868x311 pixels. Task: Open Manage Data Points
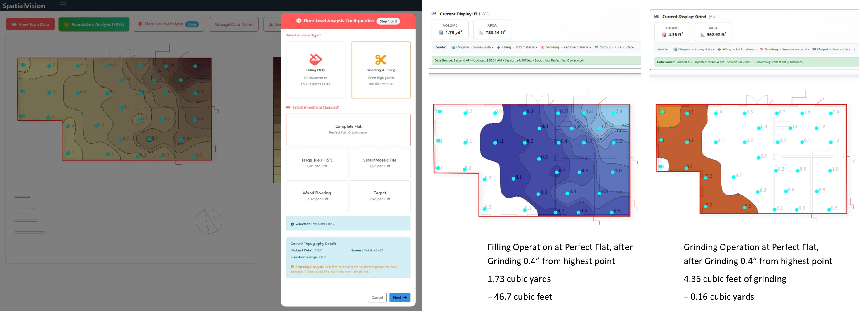[x=234, y=24]
